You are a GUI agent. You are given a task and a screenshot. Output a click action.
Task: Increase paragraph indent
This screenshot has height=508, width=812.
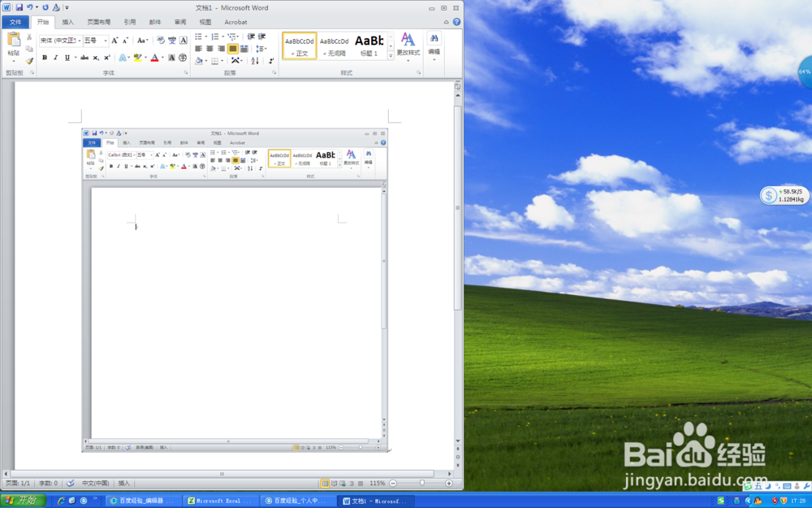262,37
